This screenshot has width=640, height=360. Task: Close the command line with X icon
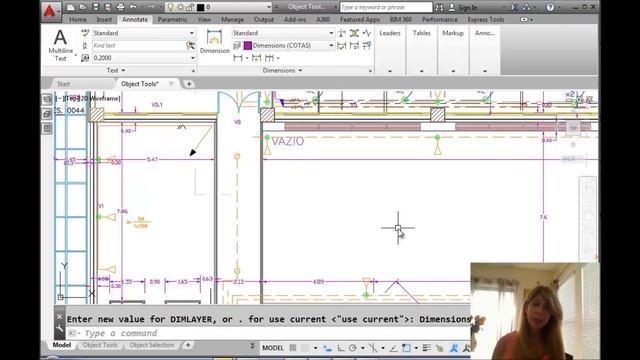coord(60,316)
